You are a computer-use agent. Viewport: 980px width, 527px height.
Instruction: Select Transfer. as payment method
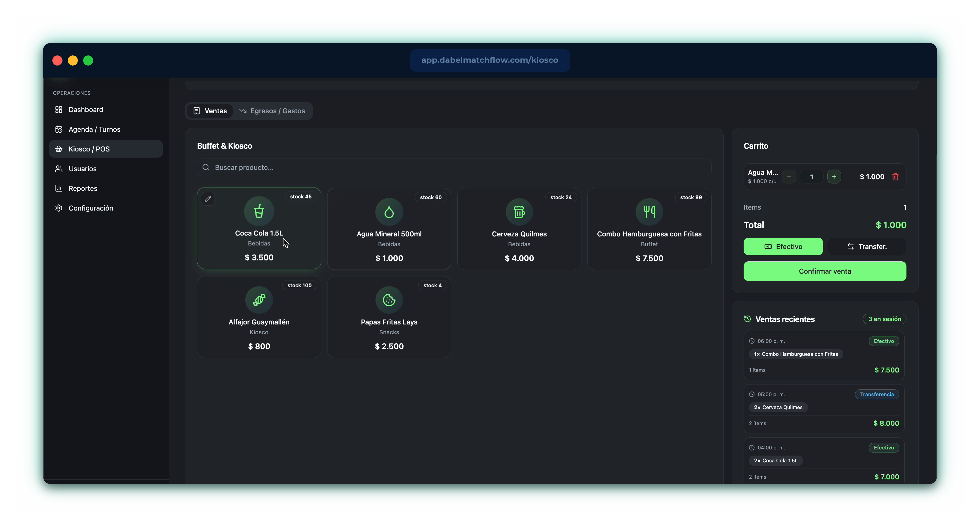tap(867, 247)
